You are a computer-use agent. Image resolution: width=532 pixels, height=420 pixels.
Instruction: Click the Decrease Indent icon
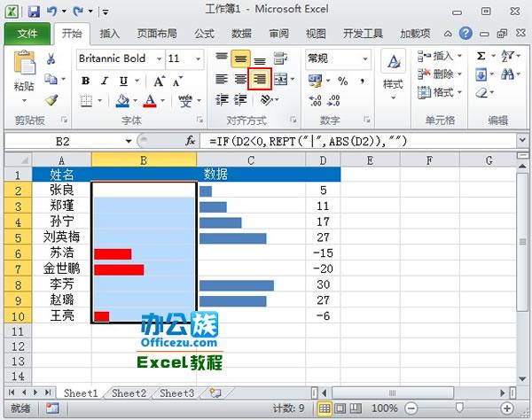pos(222,100)
